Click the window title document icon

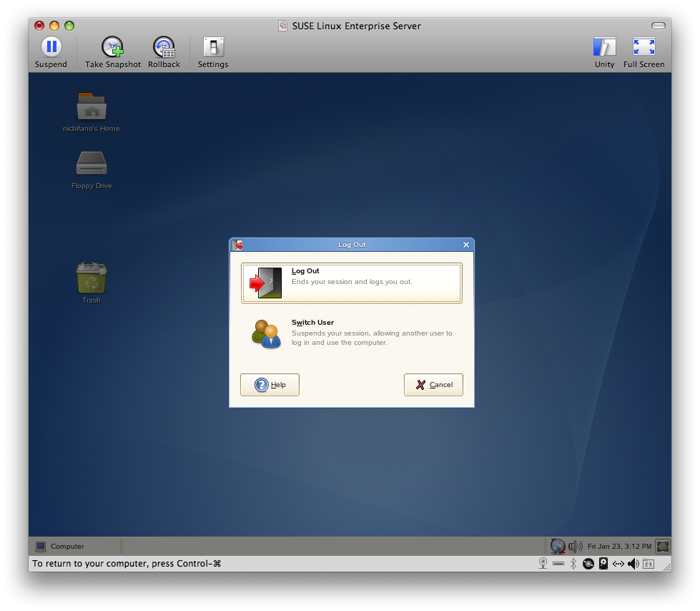[x=282, y=26]
